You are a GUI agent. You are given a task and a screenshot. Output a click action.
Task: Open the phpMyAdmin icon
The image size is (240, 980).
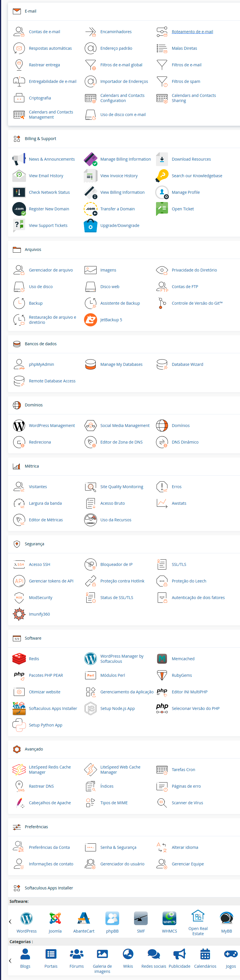pos(19,364)
